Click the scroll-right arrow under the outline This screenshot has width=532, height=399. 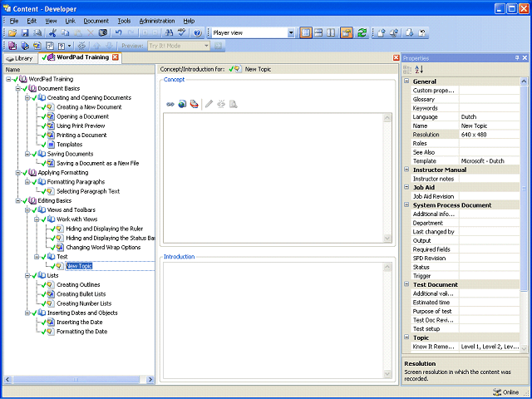click(x=150, y=380)
